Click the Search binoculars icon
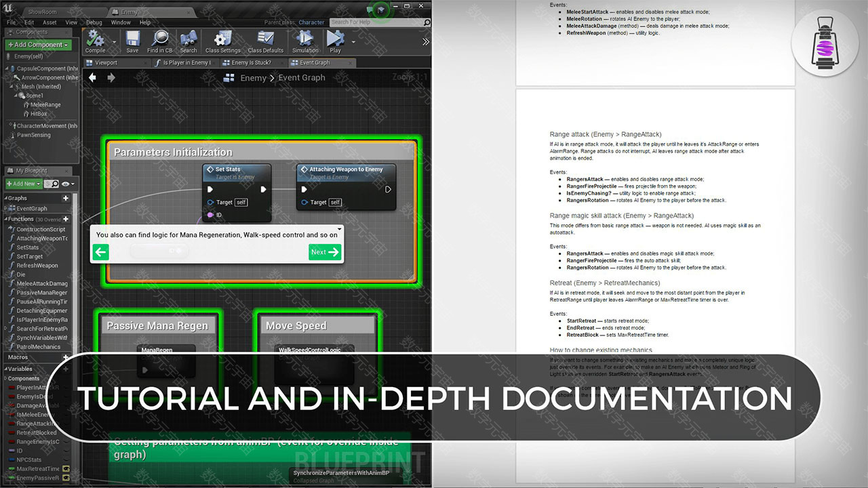 tap(189, 37)
